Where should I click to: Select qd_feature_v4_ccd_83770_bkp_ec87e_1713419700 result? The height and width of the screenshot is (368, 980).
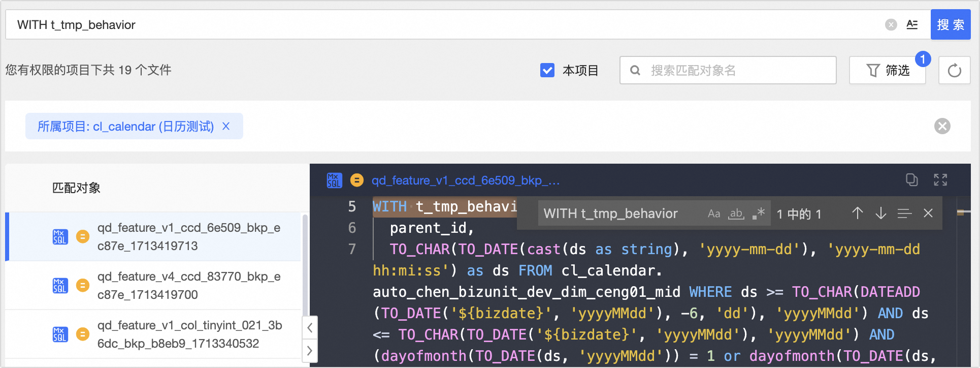tap(153, 285)
